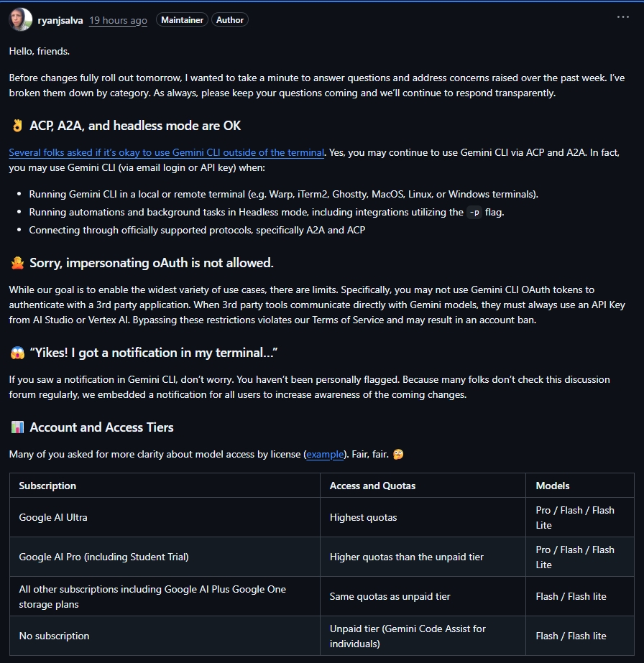
Task: Click the Subscription table column header
Action: point(47,486)
